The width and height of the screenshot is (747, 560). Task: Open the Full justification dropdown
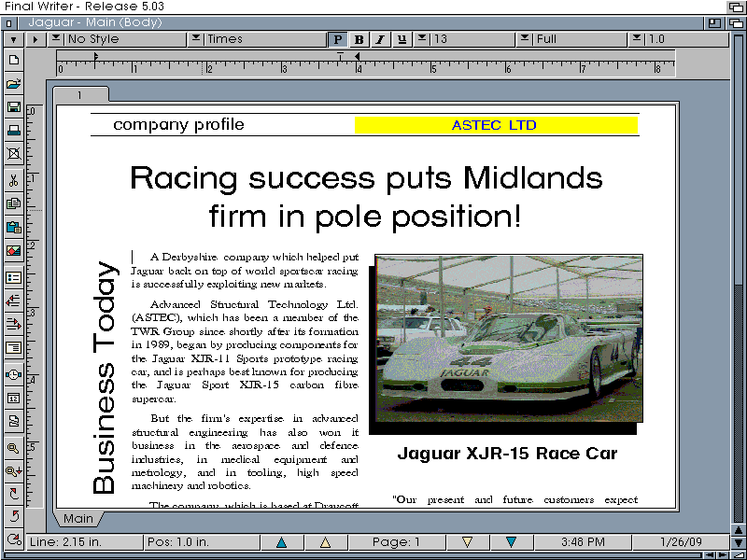pos(571,39)
